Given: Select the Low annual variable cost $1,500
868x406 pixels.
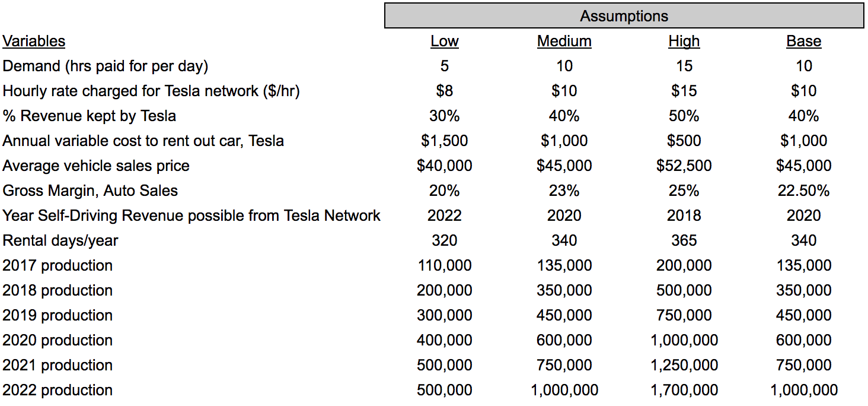Looking at the screenshot, I should pos(445,141).
